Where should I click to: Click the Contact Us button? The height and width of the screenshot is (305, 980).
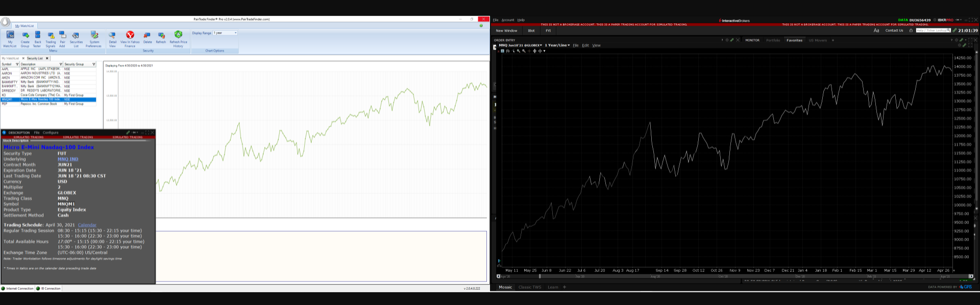(894, 31)
